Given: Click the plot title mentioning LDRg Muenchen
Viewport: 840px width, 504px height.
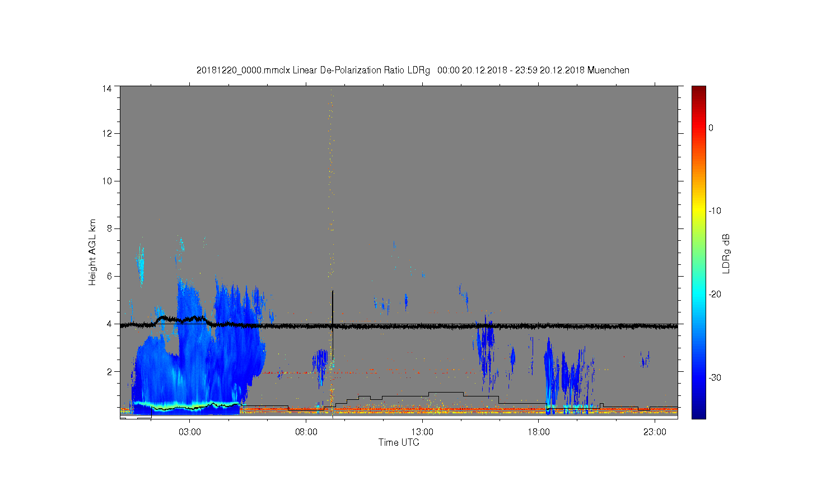Looking at the screenshot, I should [x=413, y=71].
